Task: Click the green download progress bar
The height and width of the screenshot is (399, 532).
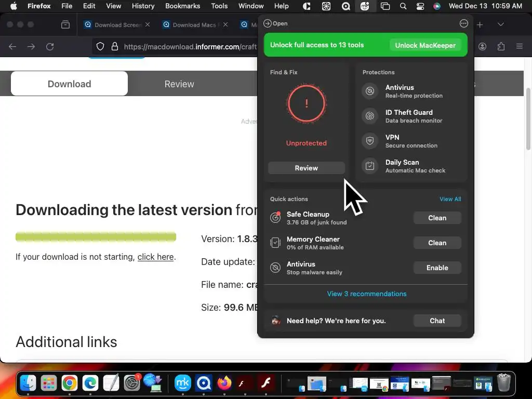Action: (x=96, y=237)
